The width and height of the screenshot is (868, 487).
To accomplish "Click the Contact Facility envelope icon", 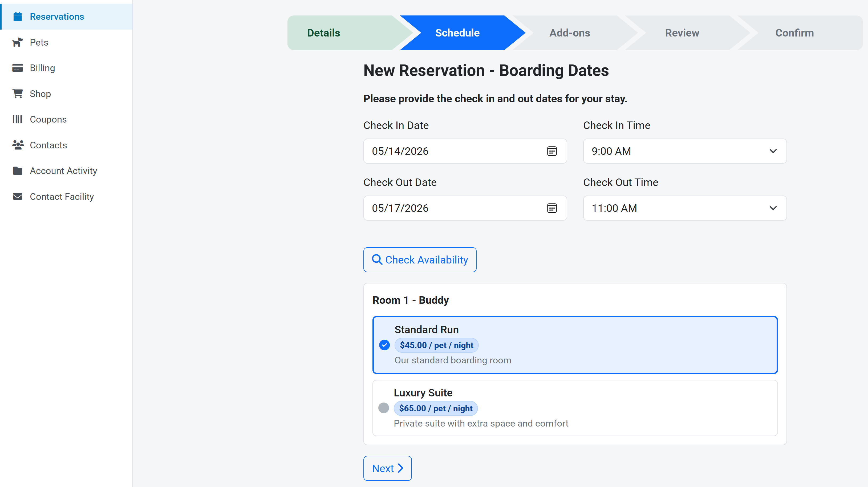I will click(18, 197).
